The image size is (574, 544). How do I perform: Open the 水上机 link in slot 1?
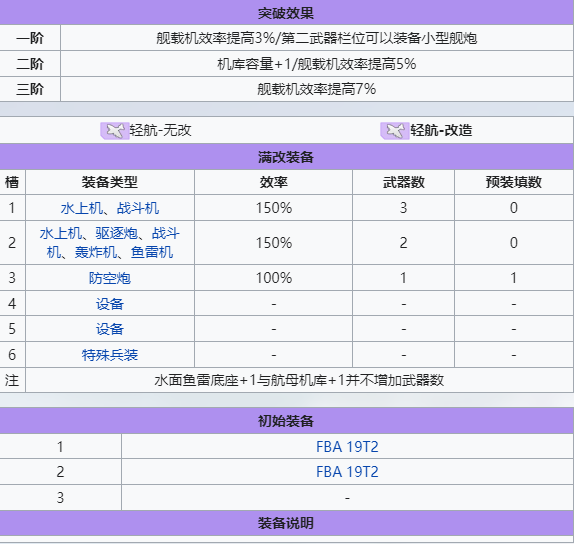click(81, 208)
